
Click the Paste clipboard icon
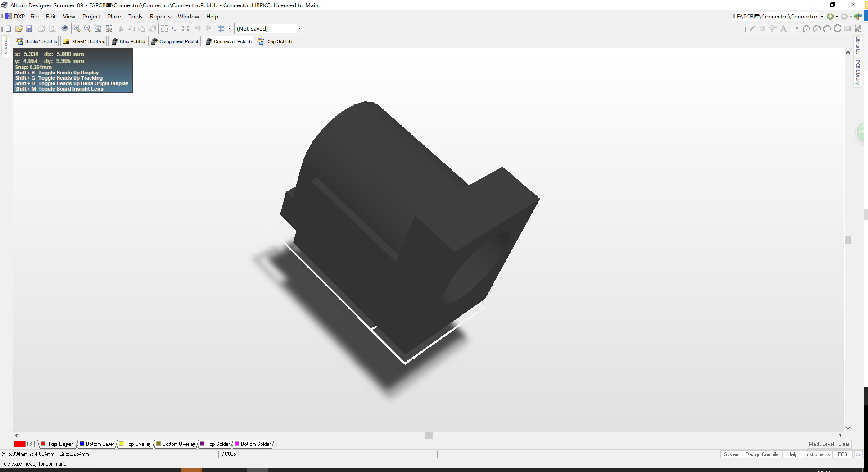pos(142,28)
